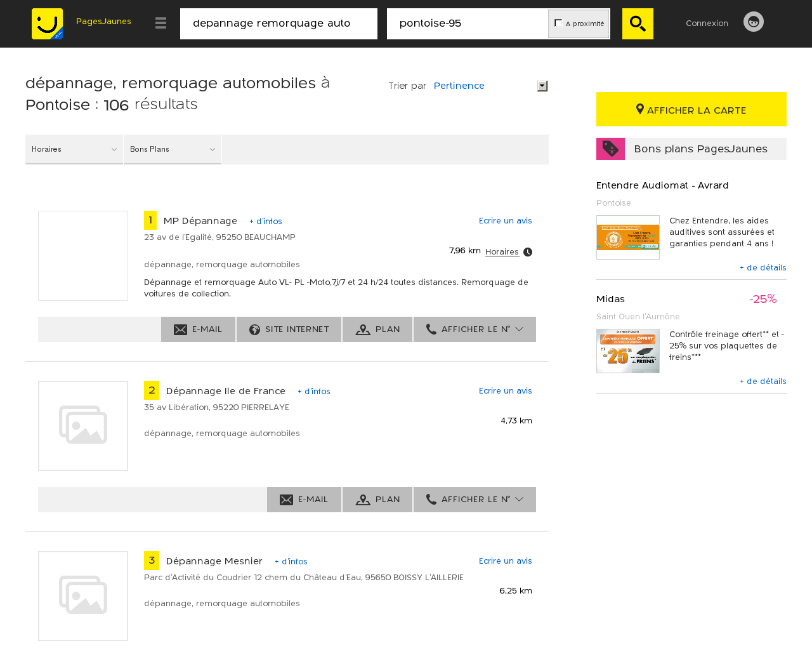Image resolution: width=812 pixels, height=650 pixels.
Task: Click the user avatar icon
Action: pyautogui.click(x=754, y=22)
